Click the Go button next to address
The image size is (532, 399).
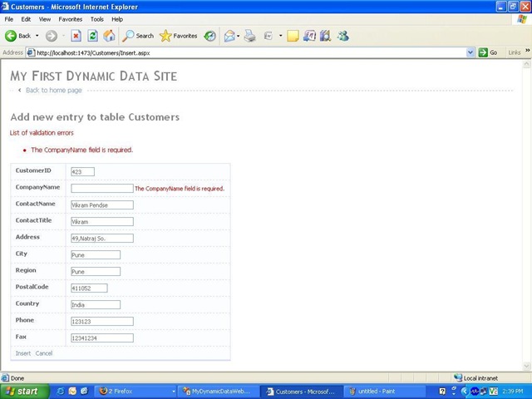coord(488,52)
